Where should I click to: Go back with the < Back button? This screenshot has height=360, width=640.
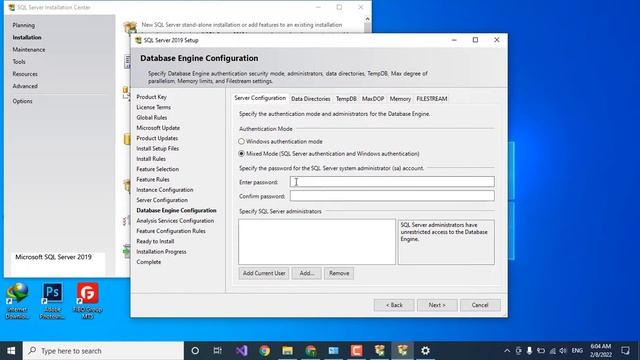394,305
